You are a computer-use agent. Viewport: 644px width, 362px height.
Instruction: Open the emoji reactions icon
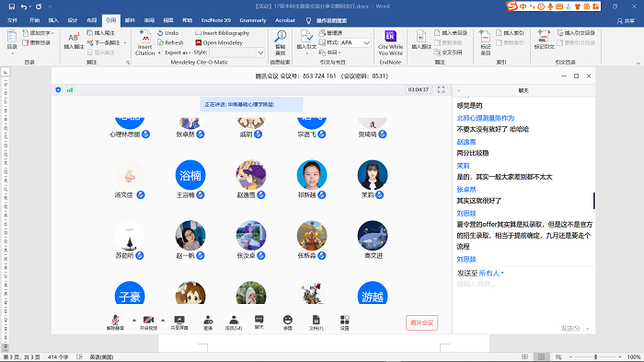(287, 322)
